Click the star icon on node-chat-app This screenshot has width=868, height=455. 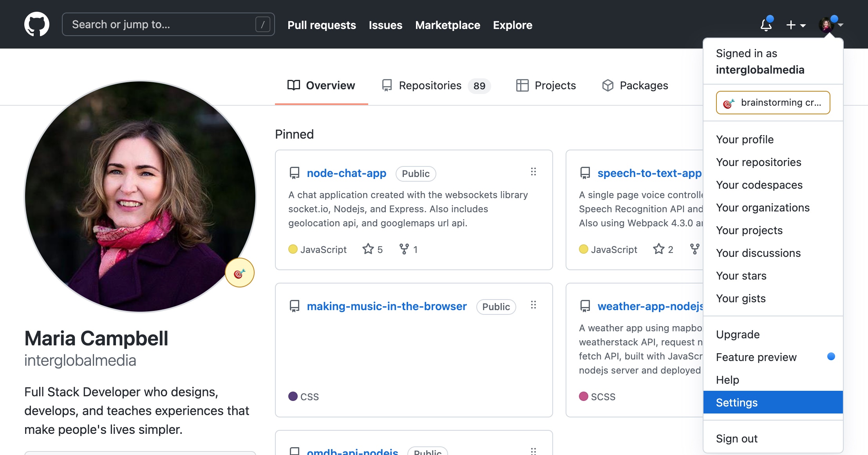(368, 249)
